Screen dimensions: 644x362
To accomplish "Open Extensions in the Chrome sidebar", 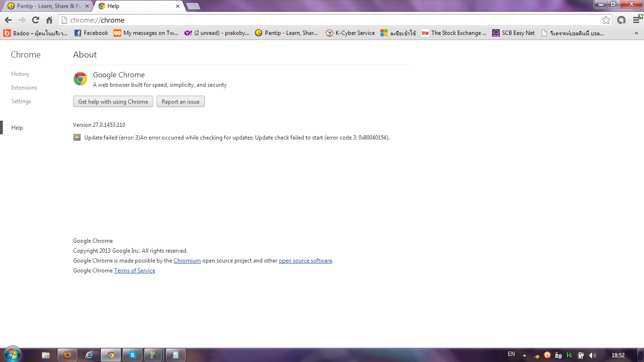I will pyautogui.click(x=24, y=88).
